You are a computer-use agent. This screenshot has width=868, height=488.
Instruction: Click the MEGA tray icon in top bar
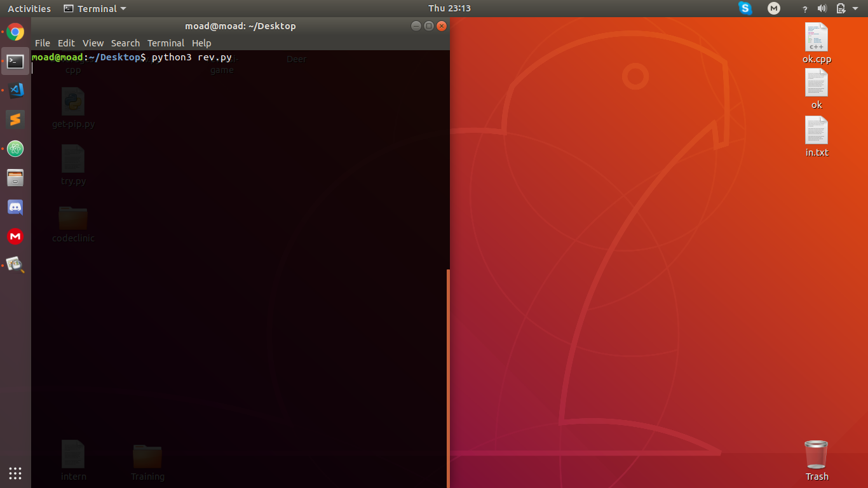click(773, 8)
